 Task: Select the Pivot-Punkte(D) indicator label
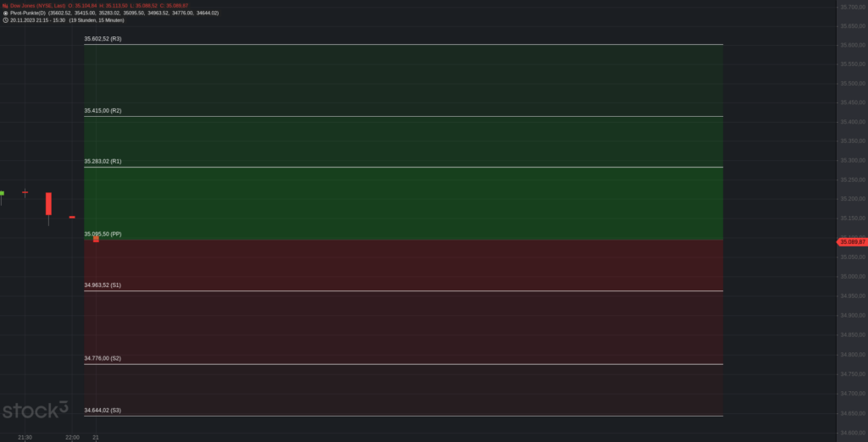[28, 13]
